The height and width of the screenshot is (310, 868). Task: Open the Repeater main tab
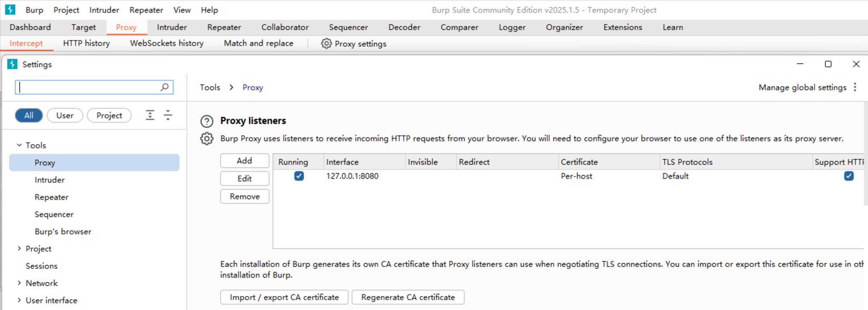coord(224,27)
